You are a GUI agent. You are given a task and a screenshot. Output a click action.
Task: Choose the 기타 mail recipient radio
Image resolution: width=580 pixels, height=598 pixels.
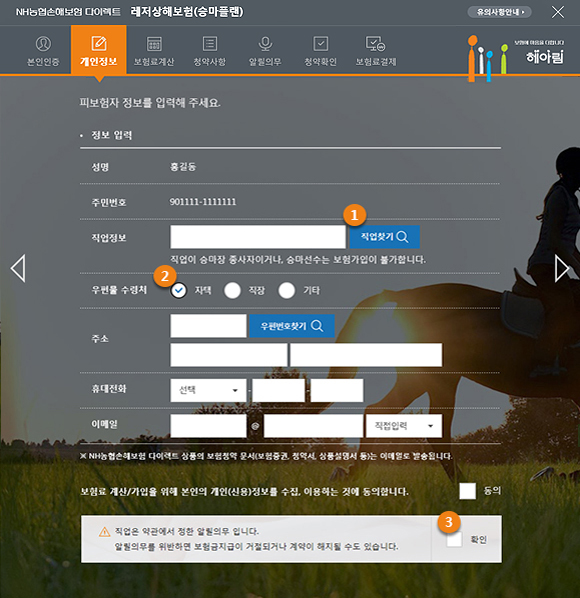tap(287, 291)
